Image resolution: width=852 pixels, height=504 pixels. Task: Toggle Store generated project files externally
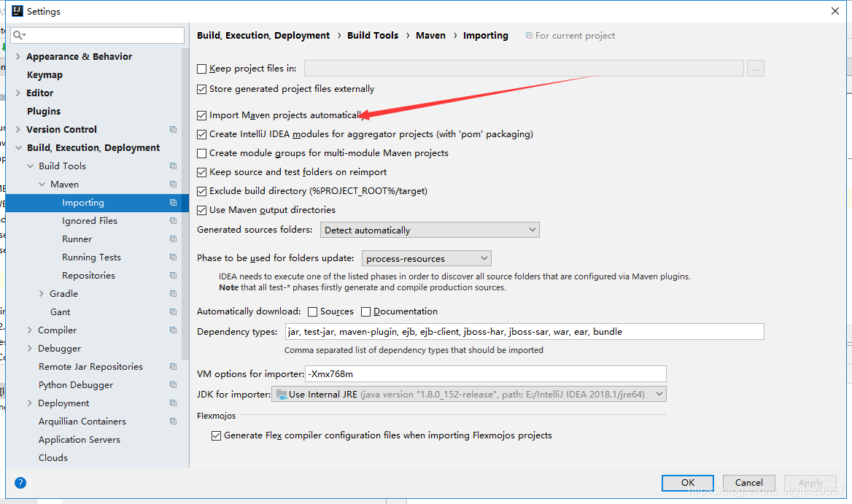tap(201, 89)
